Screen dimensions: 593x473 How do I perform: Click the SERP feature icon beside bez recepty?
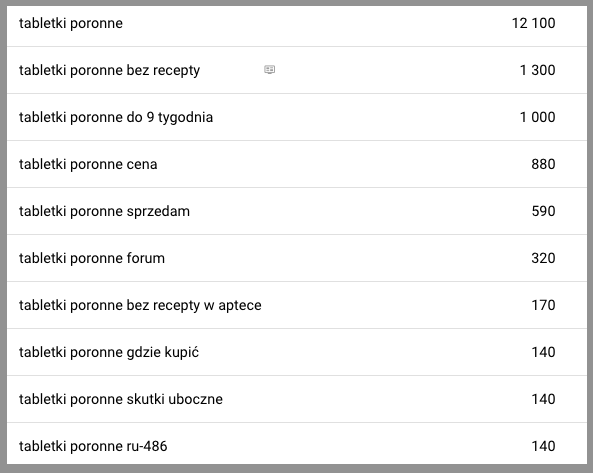click(270, 70)
